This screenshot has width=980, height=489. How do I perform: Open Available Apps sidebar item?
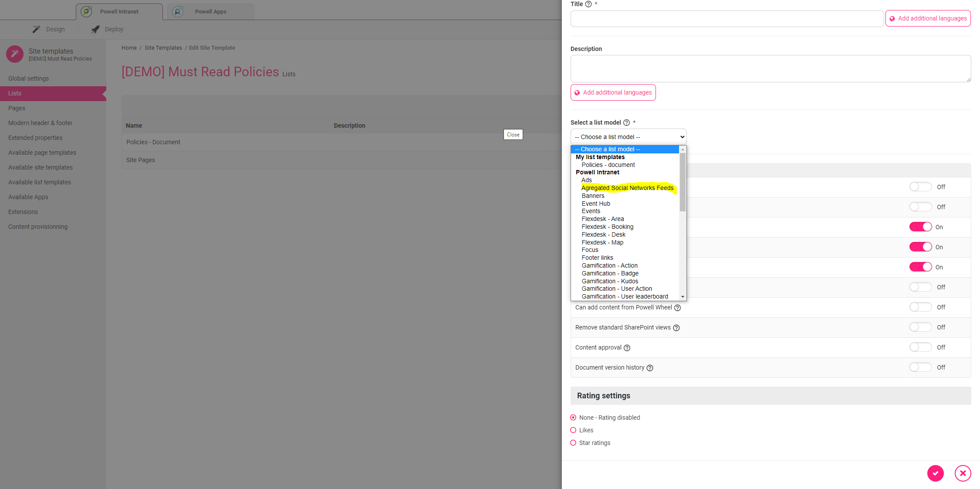pos(28,197)
